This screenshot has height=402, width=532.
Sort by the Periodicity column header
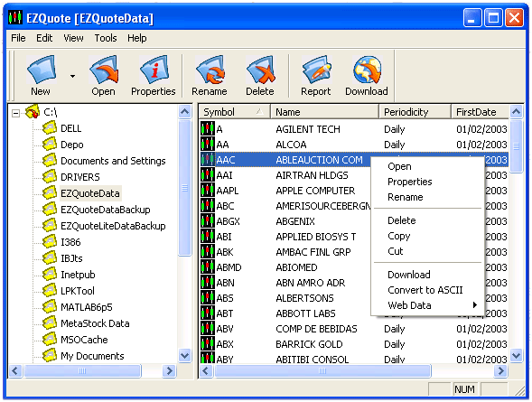point(415,112)
